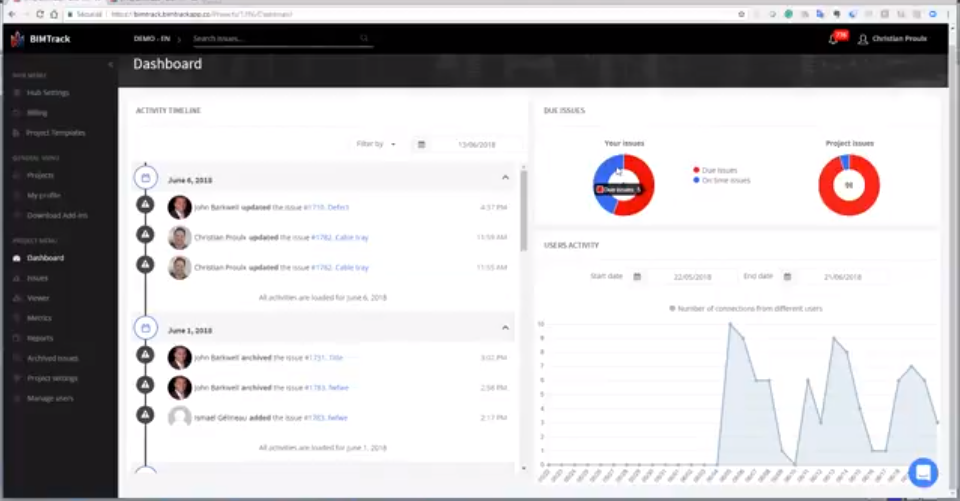Open the notifications bell icon
The height and width of the screenshot is (501, 960).
[833, 39]
